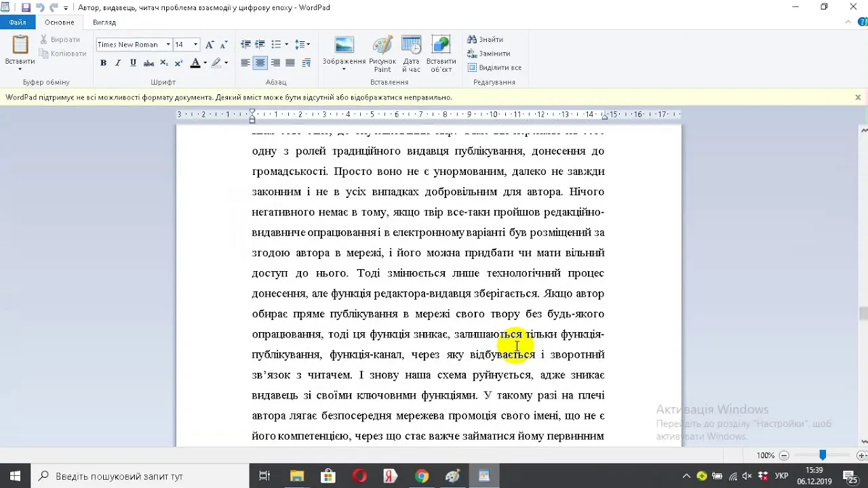
Task: Open WordPad help icon
Action: (863, 22)
